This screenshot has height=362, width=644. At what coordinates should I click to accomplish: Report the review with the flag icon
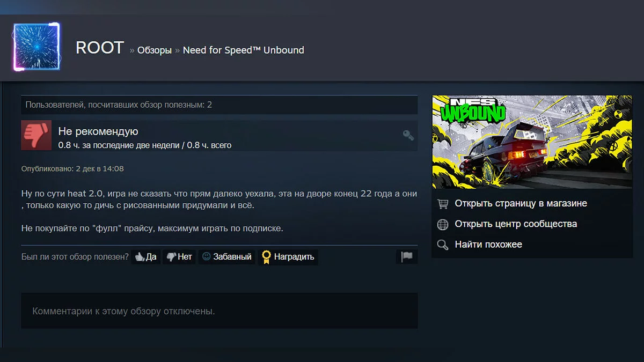pyautogui.click(x=407, y=257)
